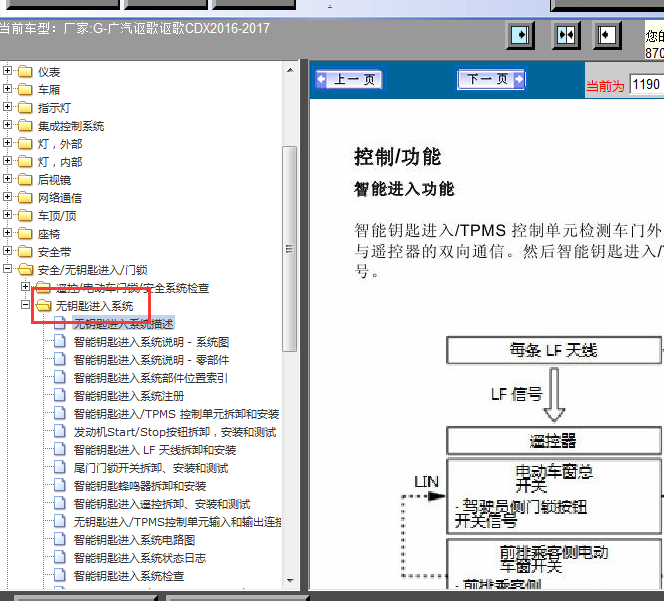Go to next page with 下一页
This screenshot has height=601, width=664.
[491, 79]
